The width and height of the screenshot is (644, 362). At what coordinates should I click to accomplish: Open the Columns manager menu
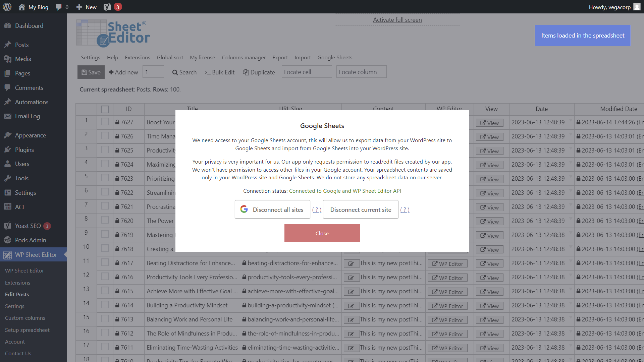click(244, 57)
